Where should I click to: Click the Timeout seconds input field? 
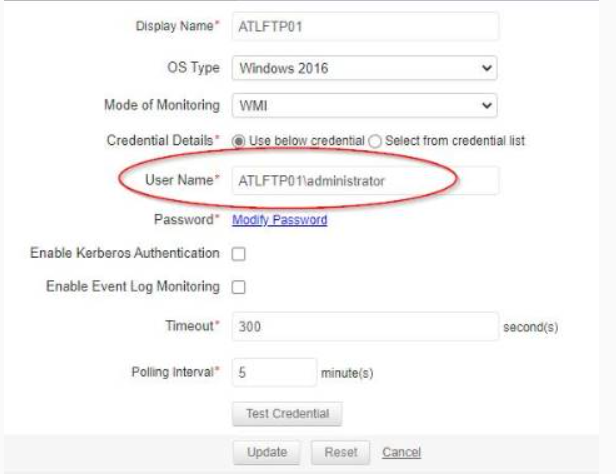point(364,327)
